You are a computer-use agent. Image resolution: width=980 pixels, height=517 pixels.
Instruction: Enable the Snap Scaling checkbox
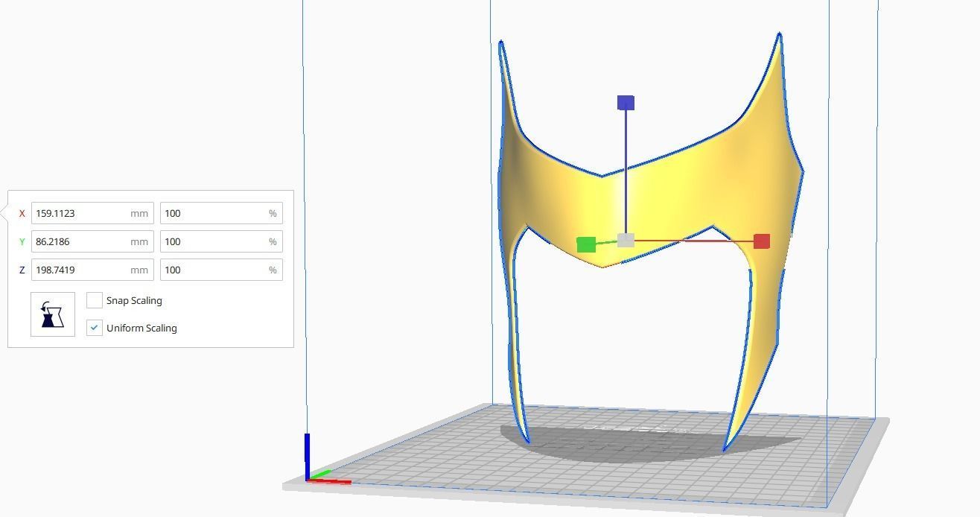coord(95,300)
